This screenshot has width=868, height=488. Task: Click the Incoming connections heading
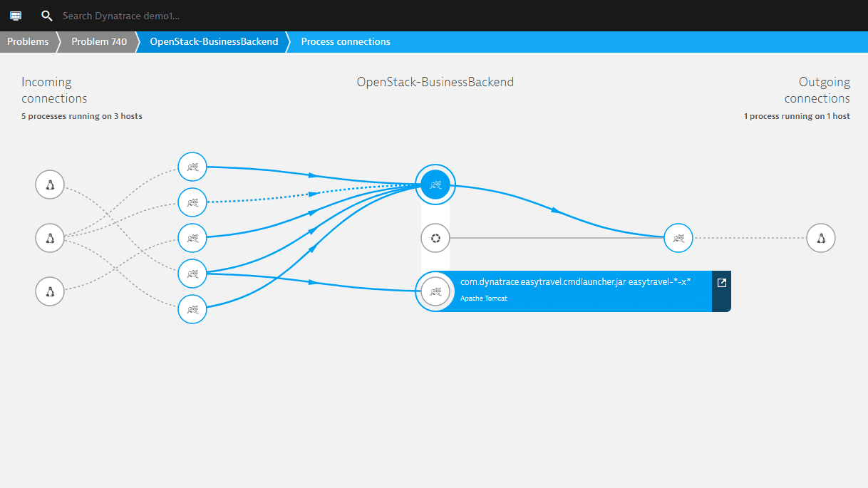coord(54,90)
